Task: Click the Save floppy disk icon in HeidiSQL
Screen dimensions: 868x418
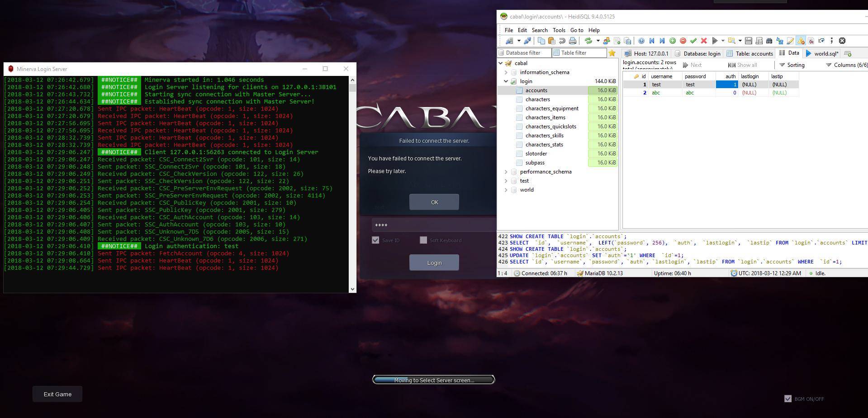Action: coord(749,41)
